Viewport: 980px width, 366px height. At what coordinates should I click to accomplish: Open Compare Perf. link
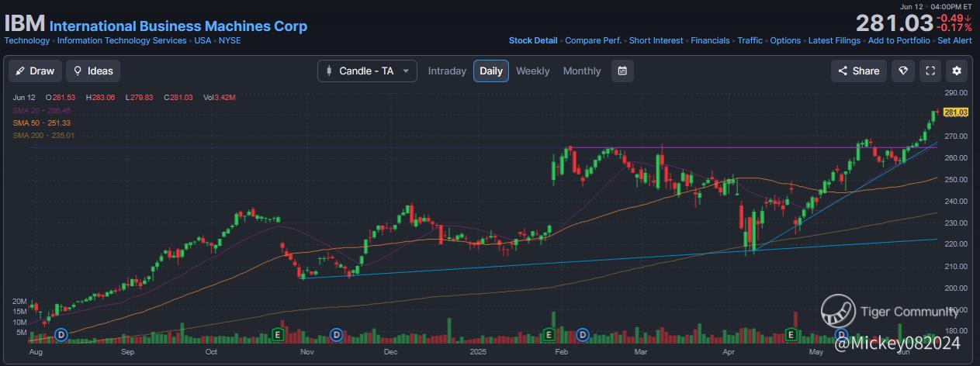[594, 40]
